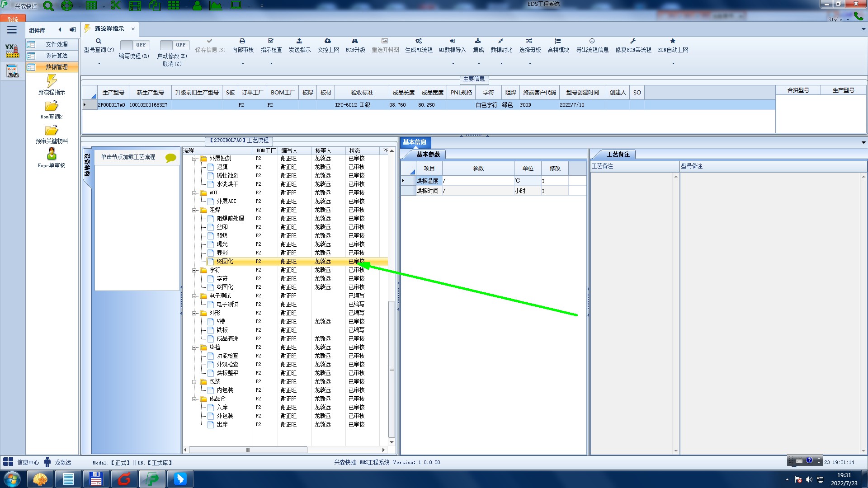This screenshot has width=868, height=488.
Task: Close the 新流程指示 tab
Action: (133, 29)
